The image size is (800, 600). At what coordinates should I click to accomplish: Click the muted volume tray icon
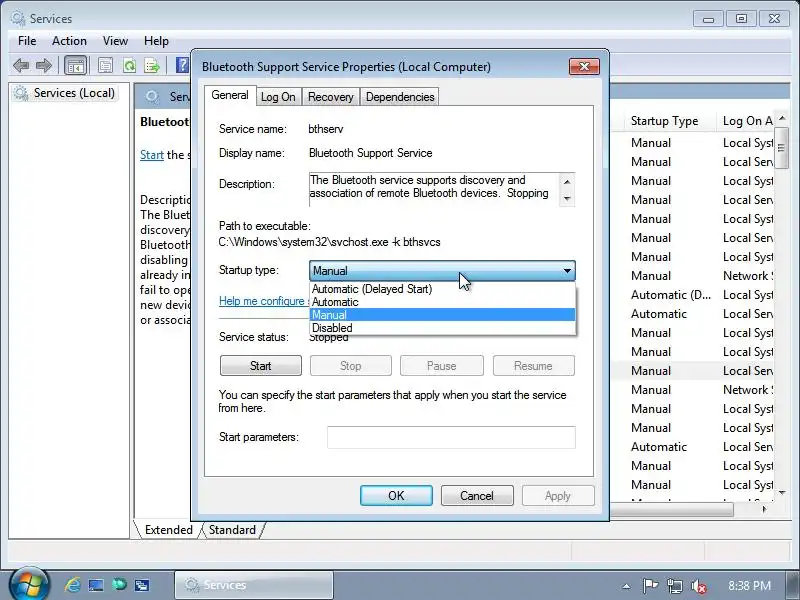pos(698,586)
